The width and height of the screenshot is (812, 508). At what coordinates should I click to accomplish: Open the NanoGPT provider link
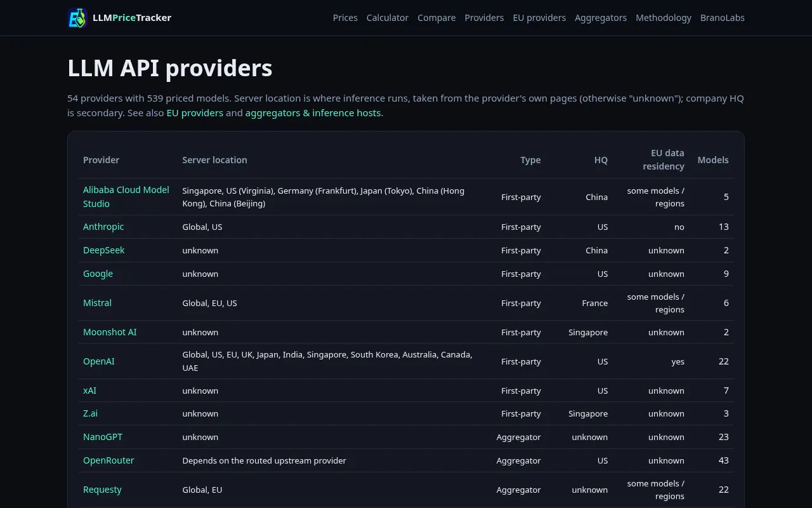click(x=103, y=437)
